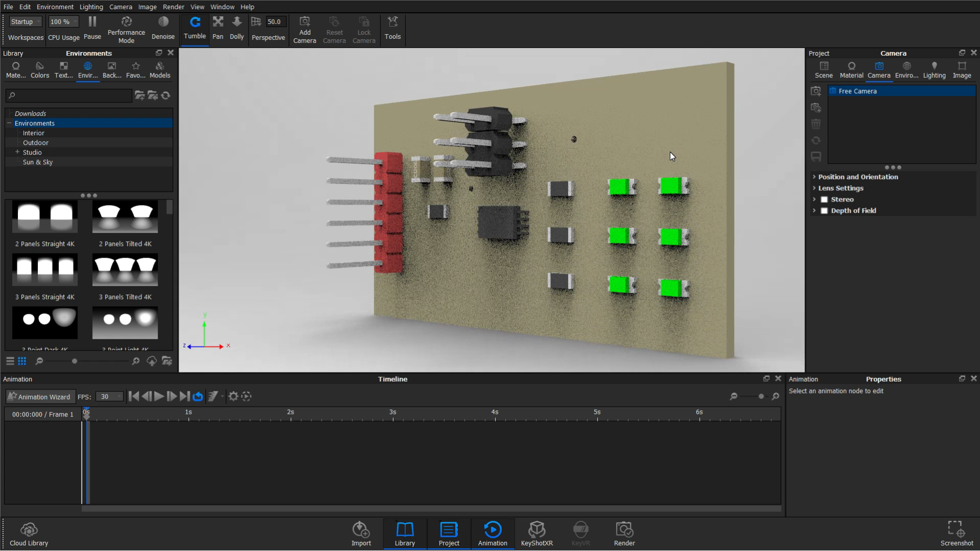Enable Depth of Field for the camera
This screenshot has height=551, width=980.
(825, 211)
